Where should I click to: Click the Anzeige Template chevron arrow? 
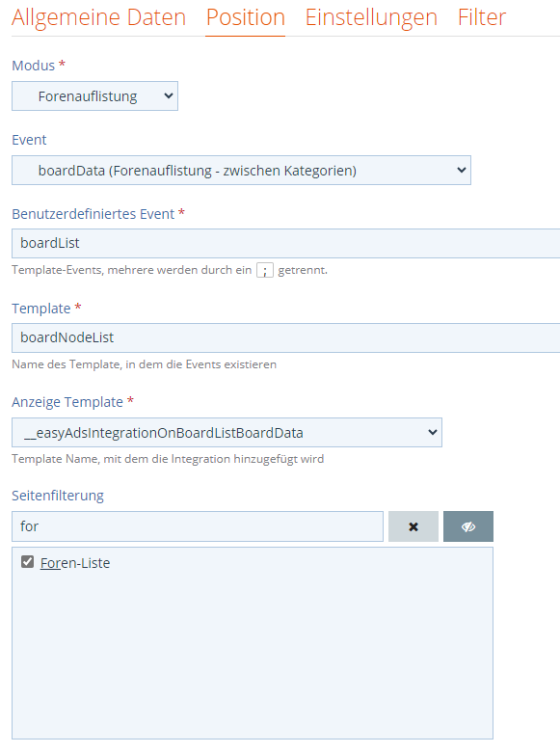pyautogui.click(x=432, y=432)
